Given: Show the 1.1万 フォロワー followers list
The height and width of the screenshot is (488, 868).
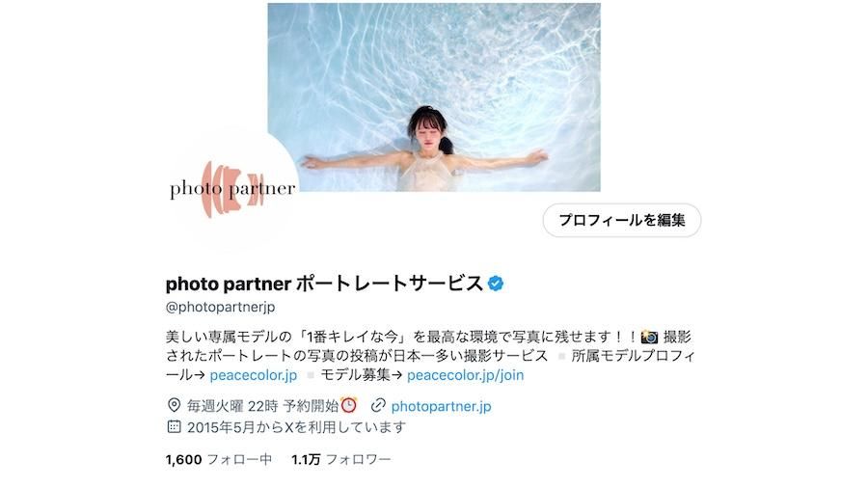Looking at the screenshot, I should [x=341, y=459].
